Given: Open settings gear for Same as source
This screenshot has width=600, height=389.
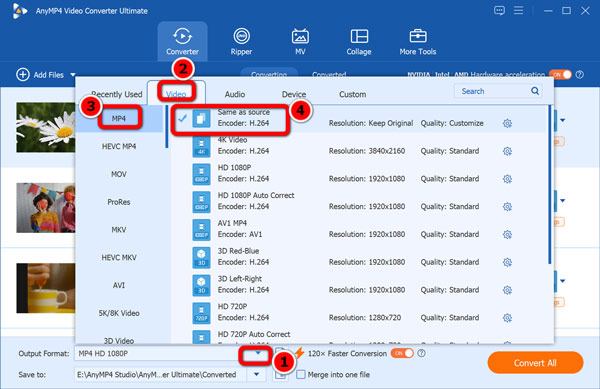Looking at the screenshot, I should [507, 123].
